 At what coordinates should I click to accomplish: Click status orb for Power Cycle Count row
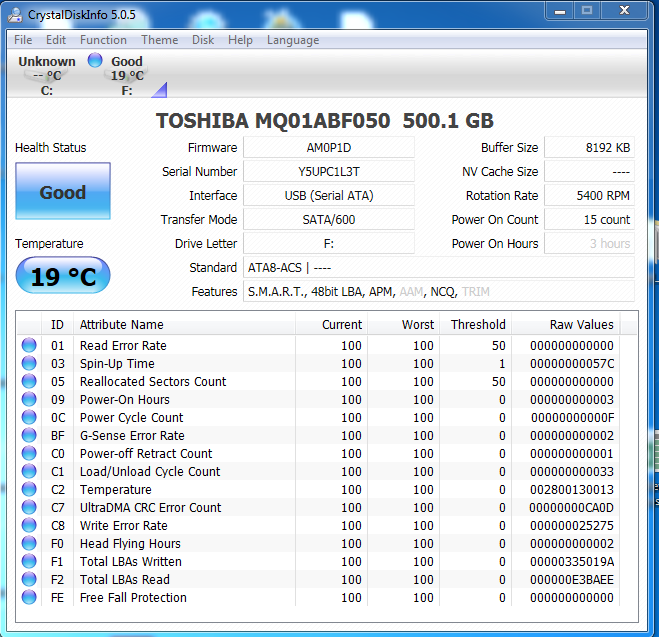coord(29,417)
